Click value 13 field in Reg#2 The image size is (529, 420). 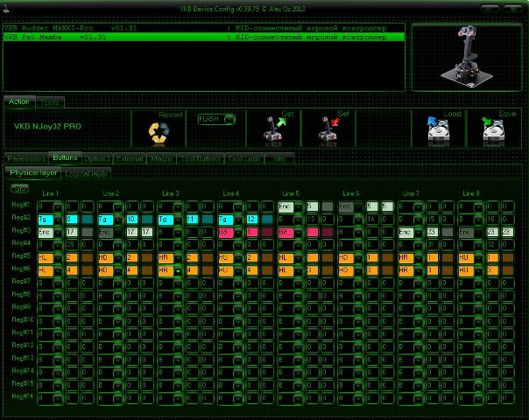[312, 220]
